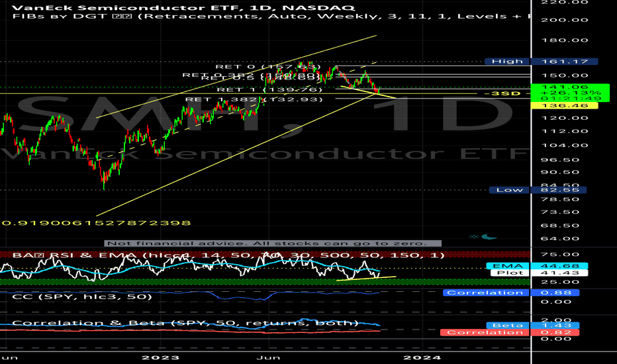
Task: Click the -3SD line label
Action: click(502, 93)
